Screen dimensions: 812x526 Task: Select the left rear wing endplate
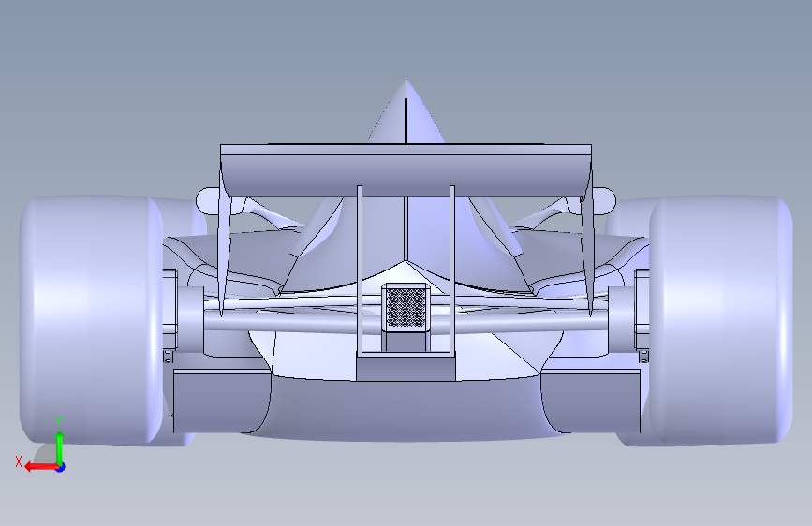[224, 238]
